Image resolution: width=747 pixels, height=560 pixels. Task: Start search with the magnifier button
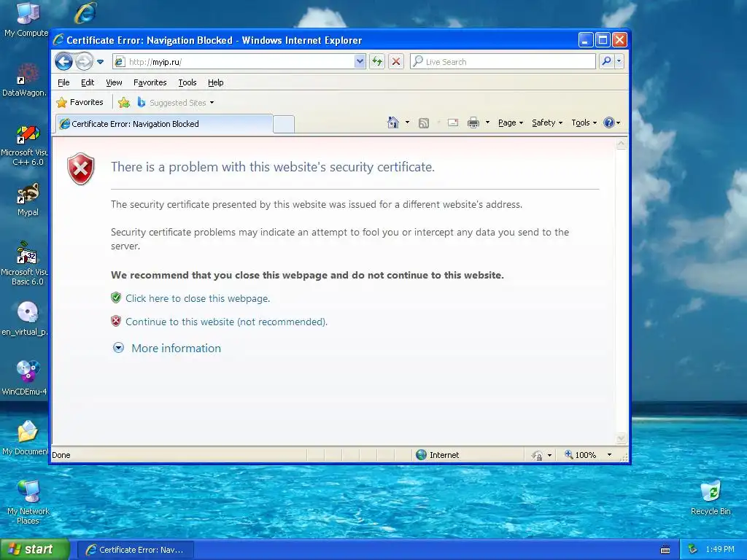pos(606,61)
